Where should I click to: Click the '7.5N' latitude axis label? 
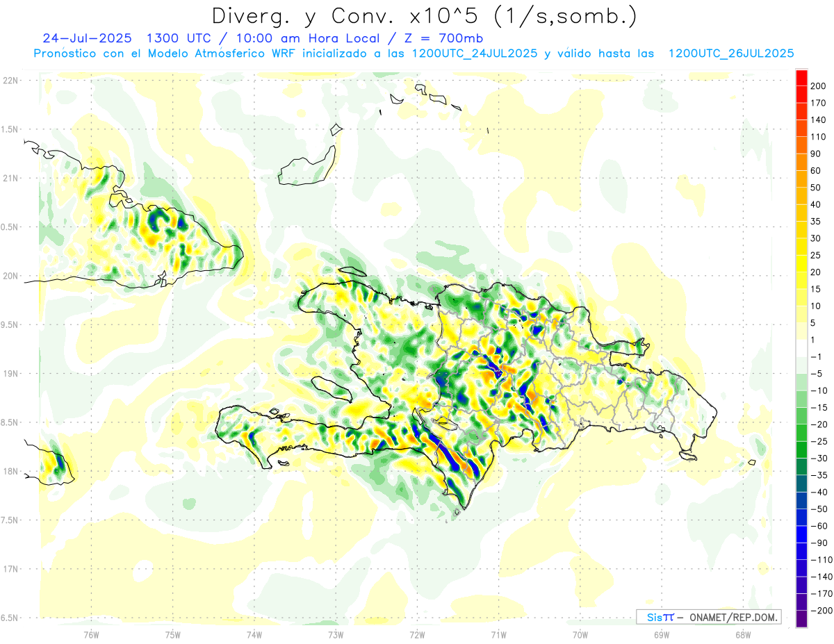click(10, 520)
